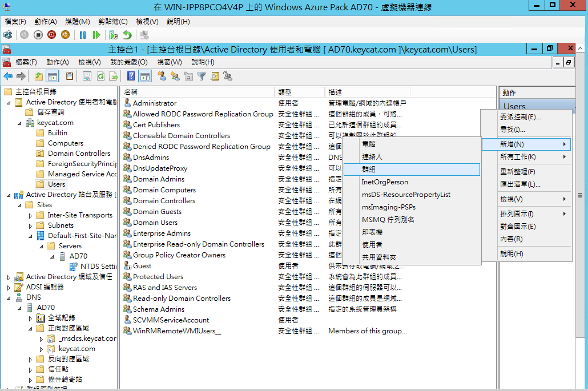The width and height of the screenshot is (588, 391).
Task: Choose 共用資料夾 from the submenu
Action: pos(412,257)
